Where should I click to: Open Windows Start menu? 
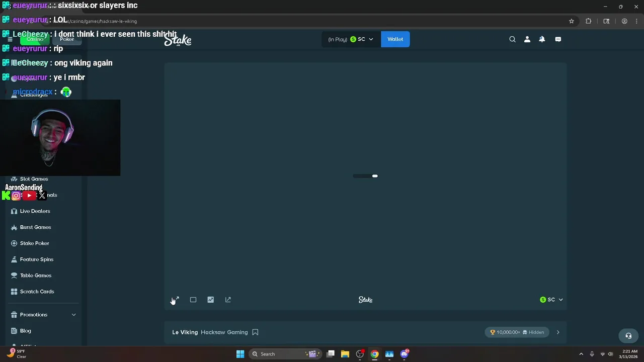(x=240, y=354)
